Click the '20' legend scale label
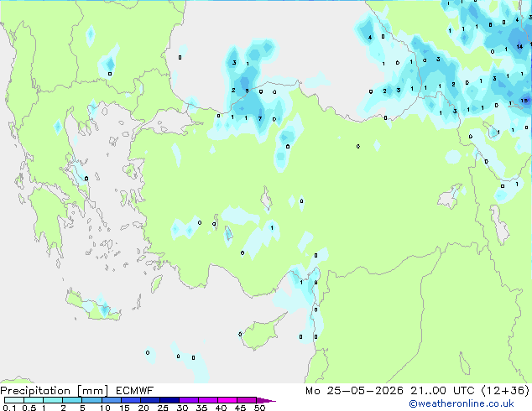Viewport: 532px width, 411px height. (143, 408)
